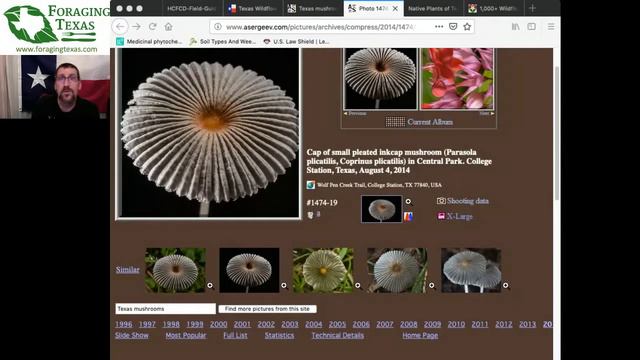
Task: Click small icon under #1474-19 number
Action: click(x=310, y=215)
